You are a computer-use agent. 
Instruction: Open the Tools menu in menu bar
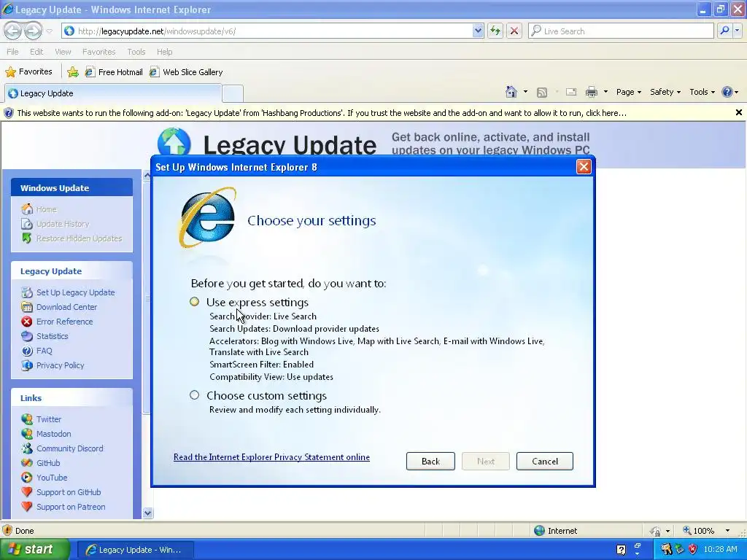coord(136,52)
